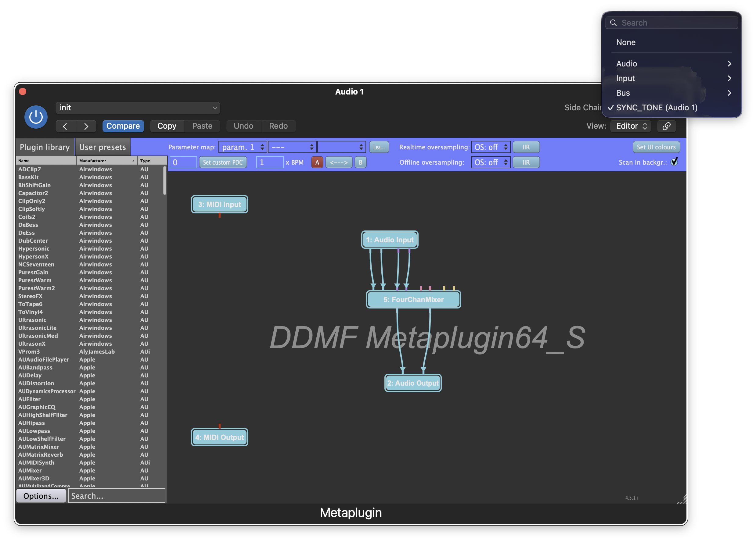
Task: Click the Undo button
Action: pos(243,126)
